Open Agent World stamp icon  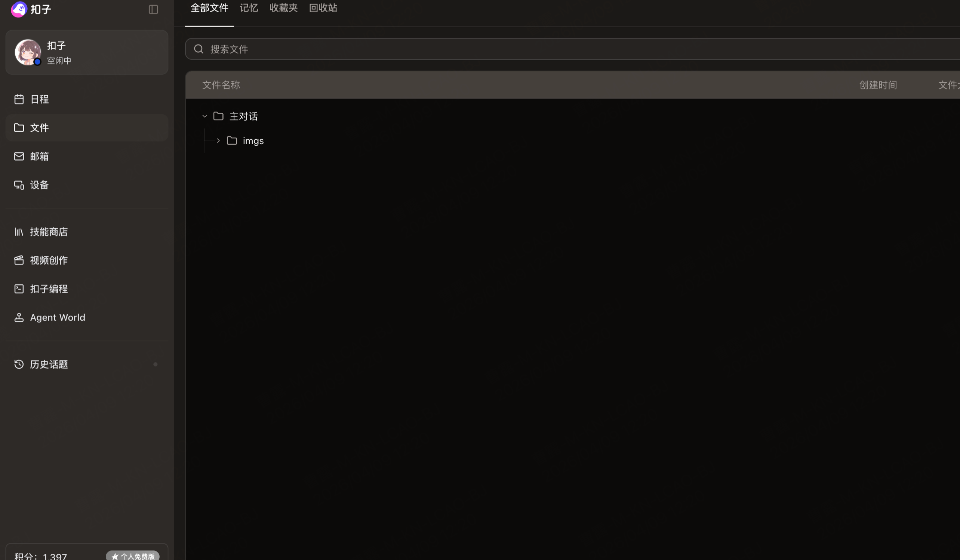click(19, 318)
